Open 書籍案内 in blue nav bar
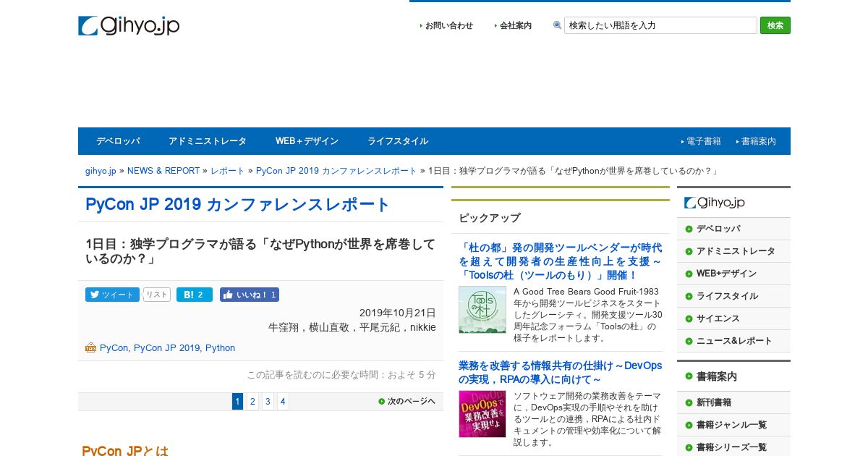Screen dimensions: 868x456 [758, 141]
